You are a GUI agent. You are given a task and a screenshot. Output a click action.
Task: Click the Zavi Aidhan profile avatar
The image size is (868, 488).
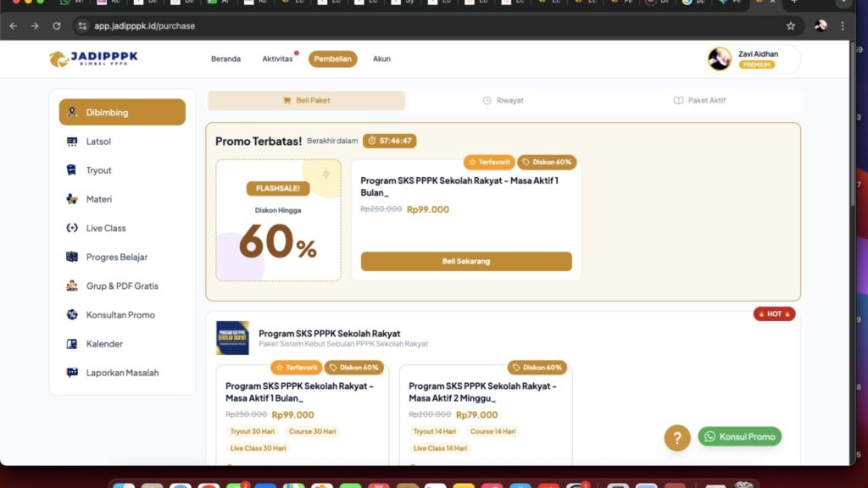point(719,58)
